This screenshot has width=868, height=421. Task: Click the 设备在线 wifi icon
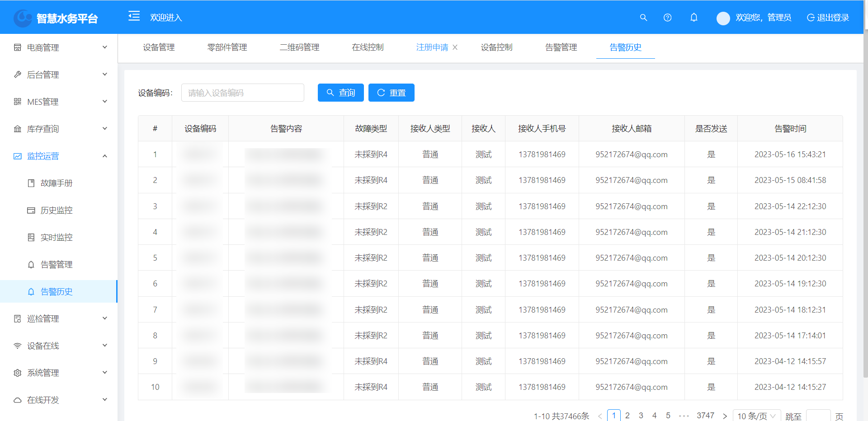[18, 346]
